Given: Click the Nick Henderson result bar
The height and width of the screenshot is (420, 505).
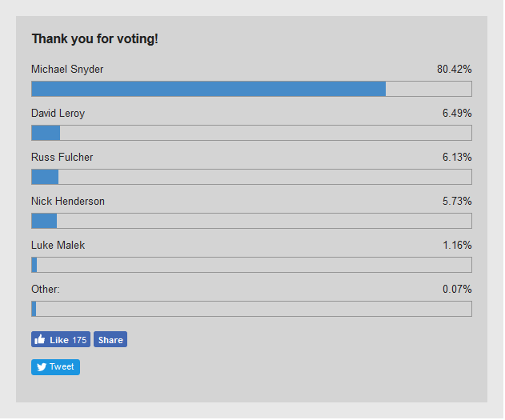Looking at the screenshot, I should (251, 221).
